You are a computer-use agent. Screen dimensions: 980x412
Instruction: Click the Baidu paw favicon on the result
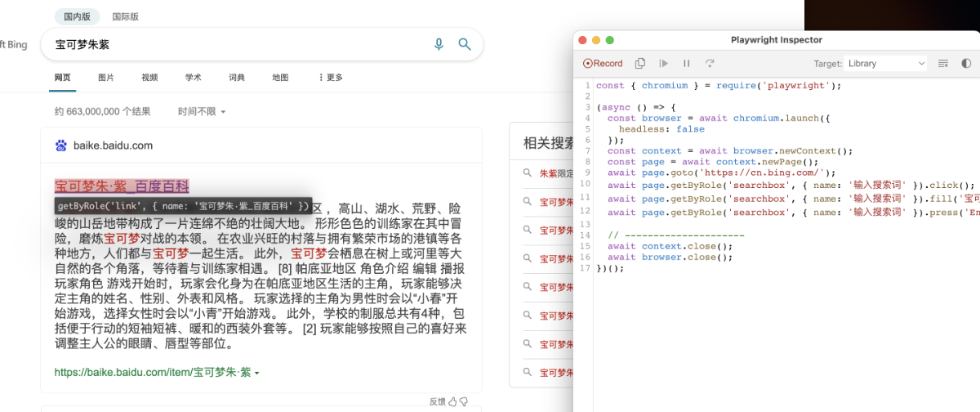click(x=61, y=146)
